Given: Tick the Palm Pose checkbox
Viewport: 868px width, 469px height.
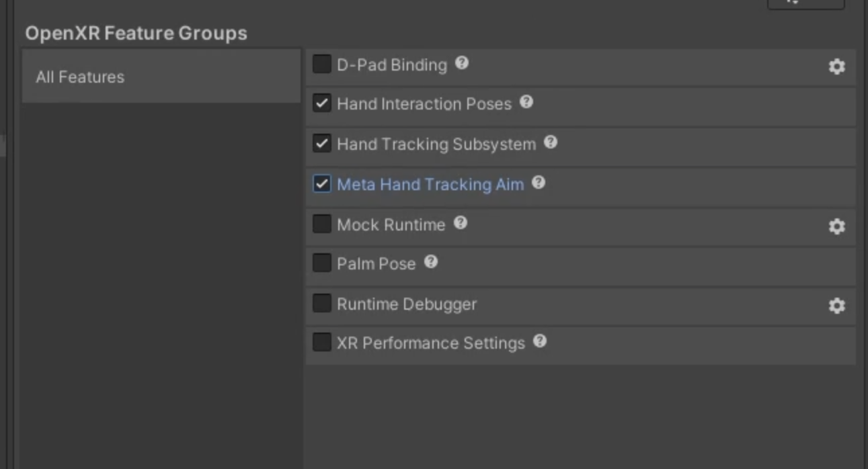Looking at the screenshot, I should (321, 263).
